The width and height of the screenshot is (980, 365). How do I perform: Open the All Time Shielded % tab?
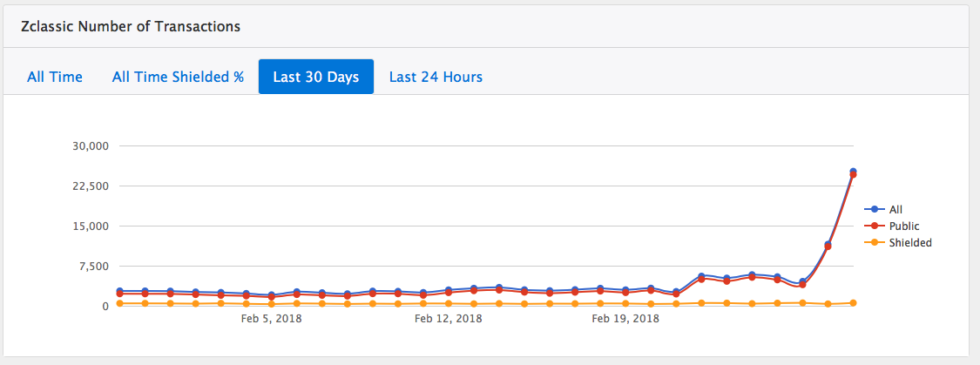(x=178, y=77)
